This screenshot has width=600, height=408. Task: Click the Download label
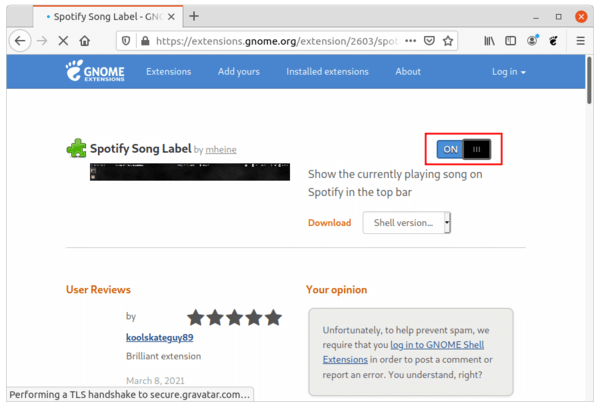(x=329, y=222)
